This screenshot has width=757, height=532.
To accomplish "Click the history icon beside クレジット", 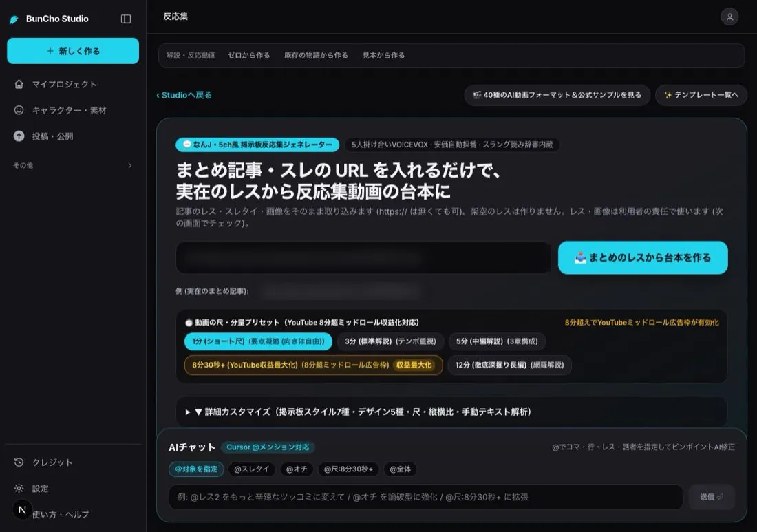I will click(19, 462).
